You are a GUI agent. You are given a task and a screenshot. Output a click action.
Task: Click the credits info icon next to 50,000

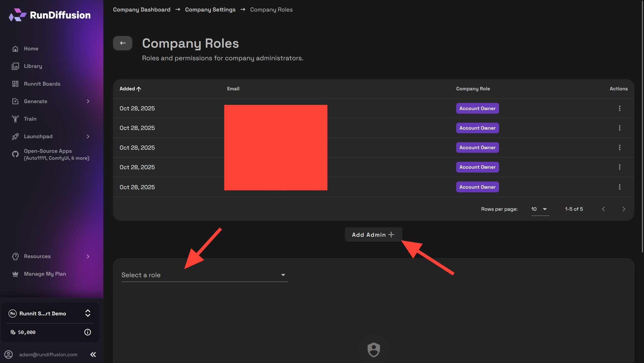(x=87, y=332)
